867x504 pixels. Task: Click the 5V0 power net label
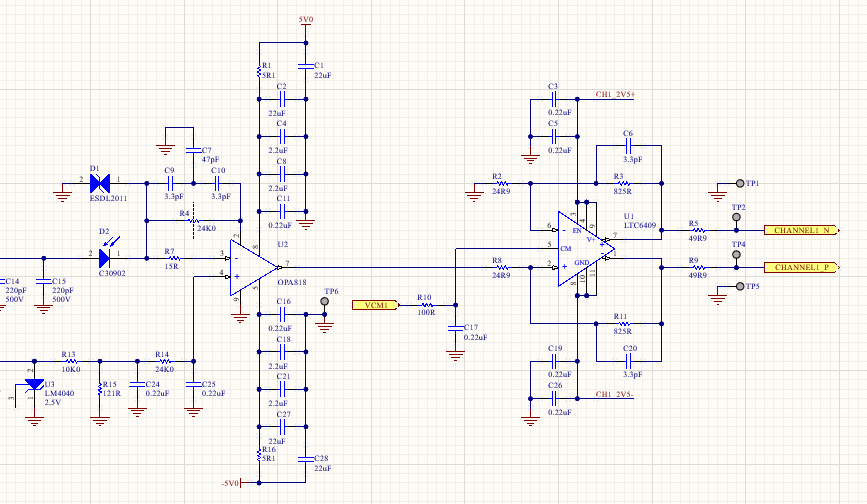point(305,20)
